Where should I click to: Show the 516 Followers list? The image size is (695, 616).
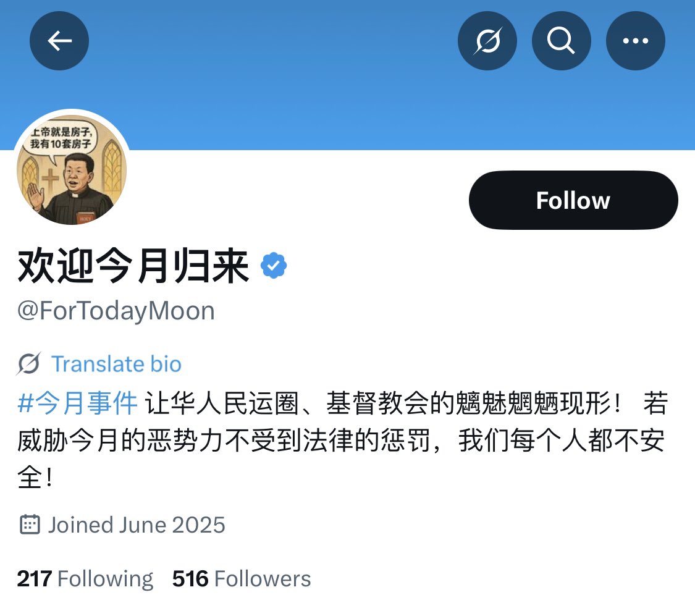242,579
